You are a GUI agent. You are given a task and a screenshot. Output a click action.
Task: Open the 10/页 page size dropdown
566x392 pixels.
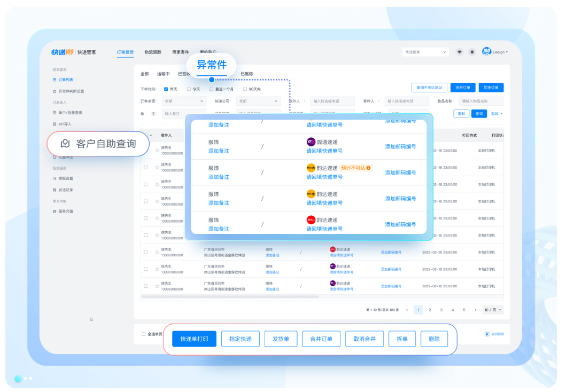(493, 310)
